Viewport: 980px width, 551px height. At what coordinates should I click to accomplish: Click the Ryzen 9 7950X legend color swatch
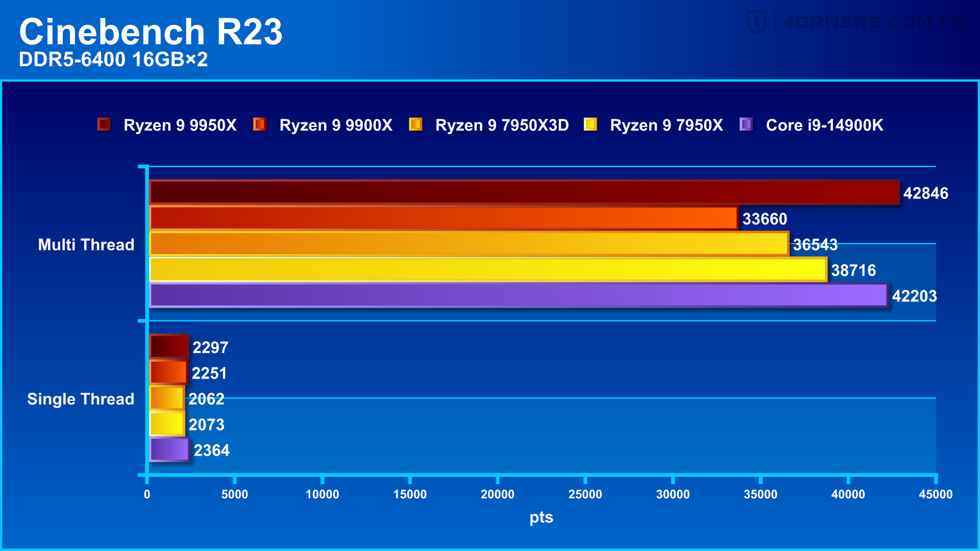pyautogui.click(x=591, y=124)
